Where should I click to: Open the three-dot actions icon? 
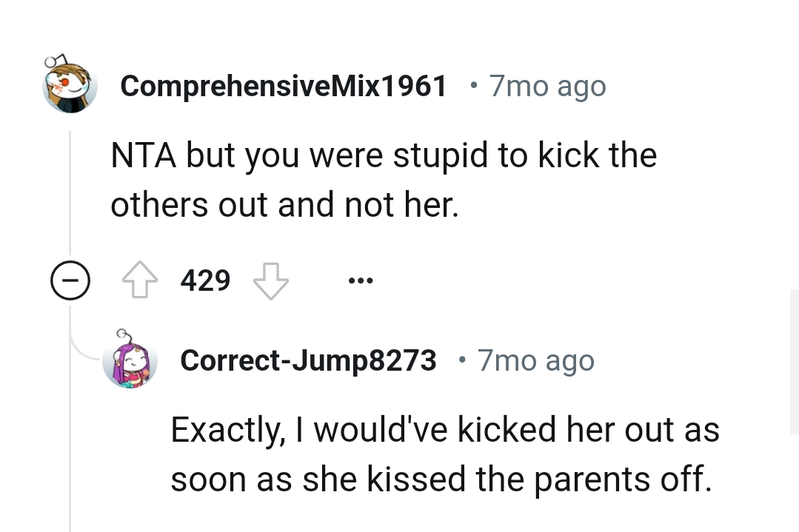point(361,280)
